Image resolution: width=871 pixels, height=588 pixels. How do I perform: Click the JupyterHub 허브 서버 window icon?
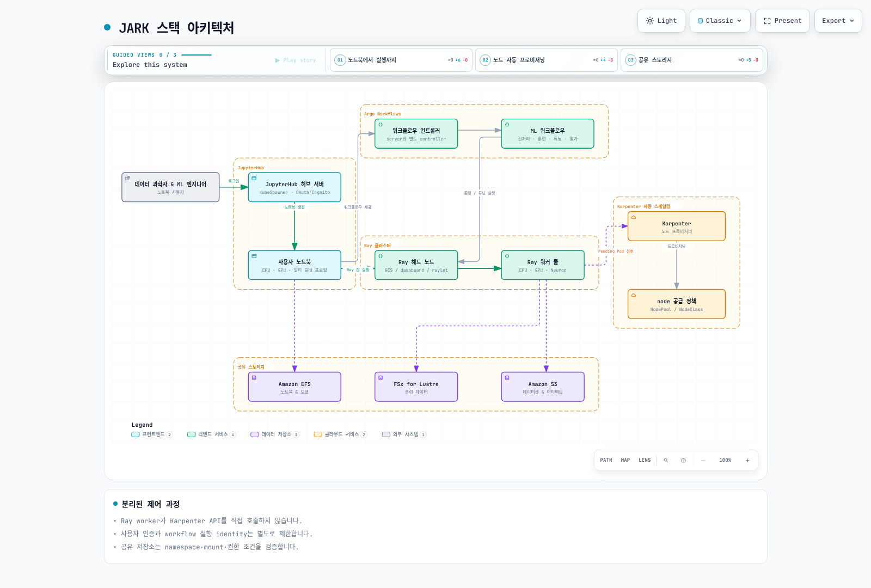point(254,178)
